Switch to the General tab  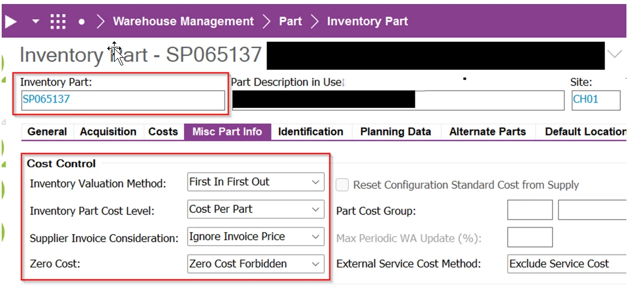47,132
